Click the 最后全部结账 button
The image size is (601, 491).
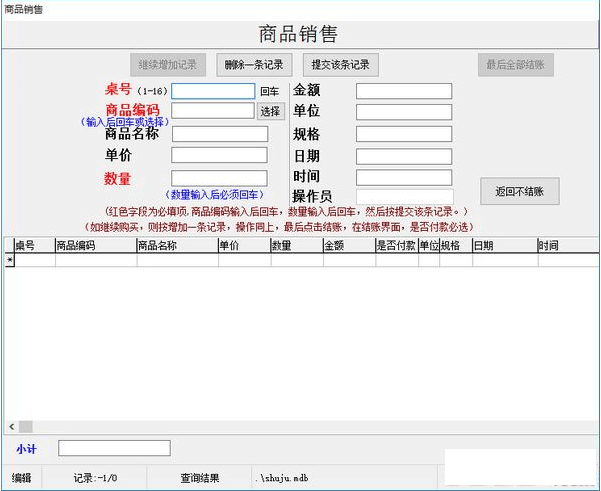tap(515, 65)
